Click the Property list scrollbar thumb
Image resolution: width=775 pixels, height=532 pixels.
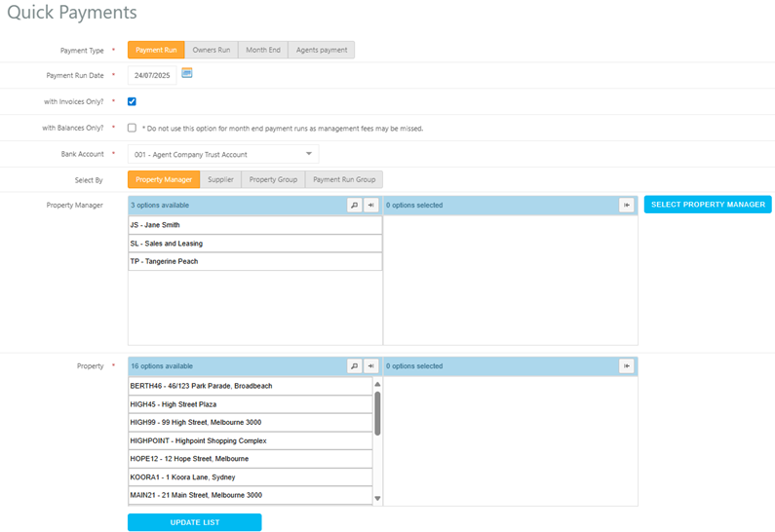tap(377, 413)
